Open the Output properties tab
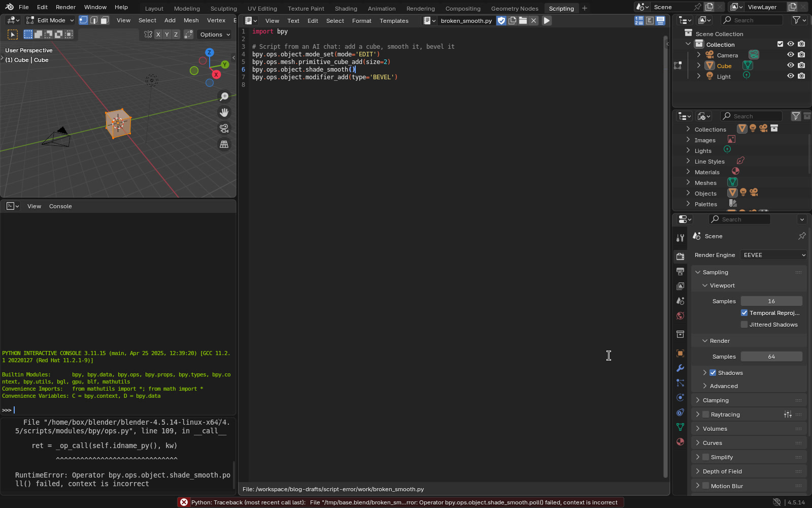The image size is (812, 508). pos(681,271)
